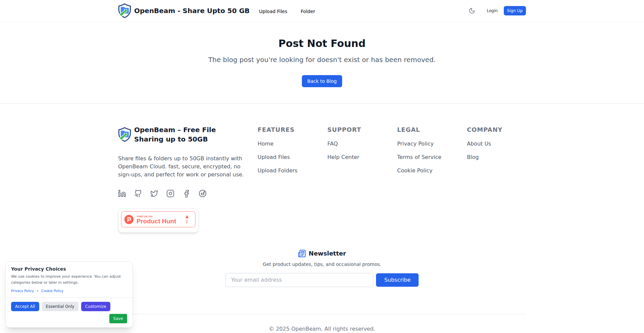The width and height of the screenshot is (644, 333).
Task: Accept all cookies in privacy banner
Action: pos(25,307)
